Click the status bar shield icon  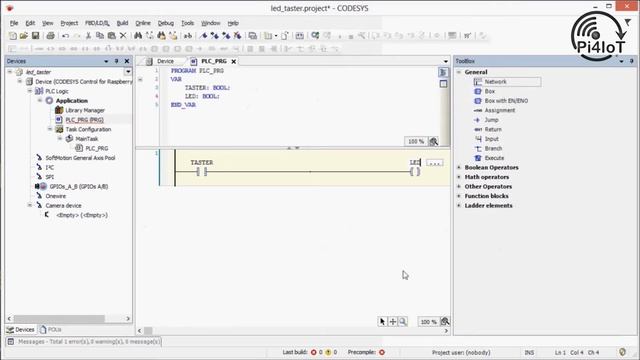click(x=622, y=352)
